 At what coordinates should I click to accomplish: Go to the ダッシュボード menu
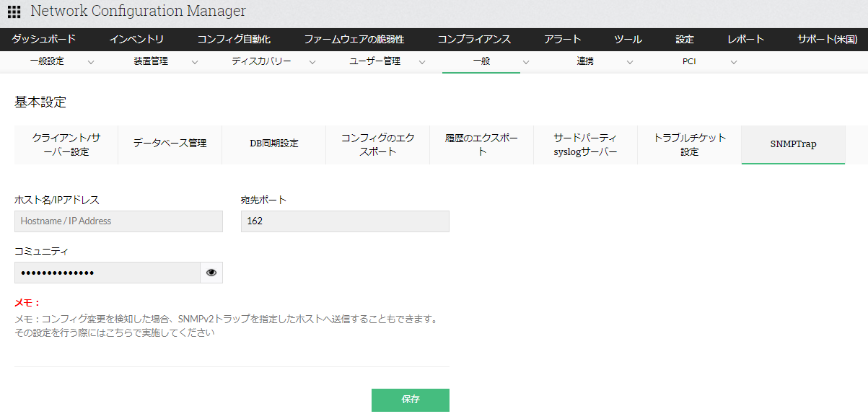[x=43, y=40]
